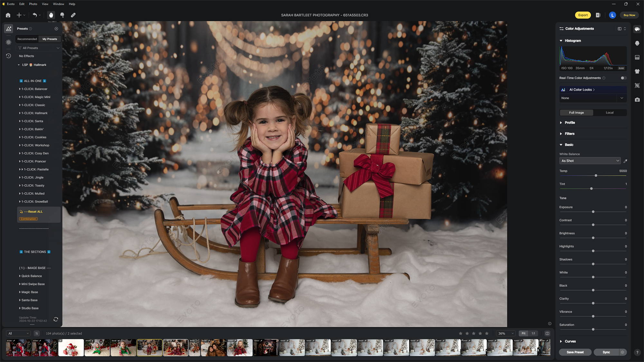Switch to the Recommended presets tab
Viewport: 644px width, 362px height.
coord(27,39)
